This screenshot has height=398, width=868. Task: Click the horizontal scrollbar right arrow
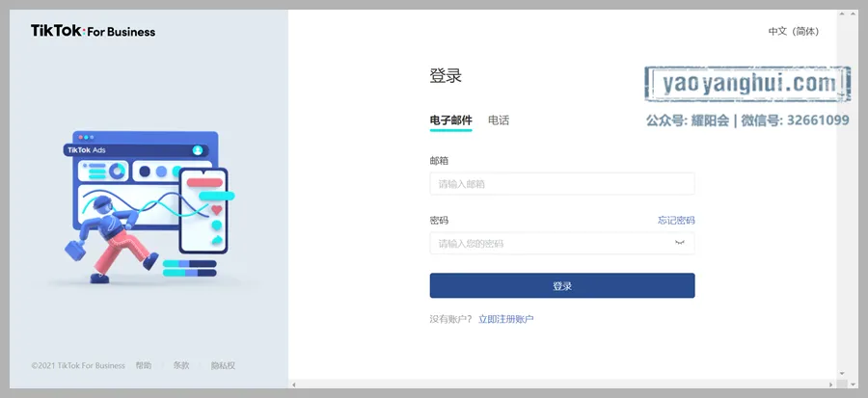pyautogui.click(x=831, y=385)
